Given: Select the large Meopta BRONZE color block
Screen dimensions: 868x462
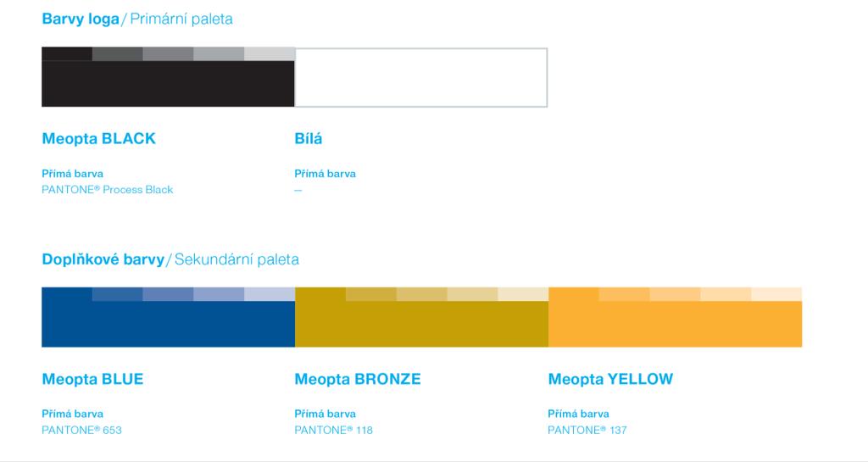Looking at the screenshot, I should pyautogui.click(x=421, y=324).
